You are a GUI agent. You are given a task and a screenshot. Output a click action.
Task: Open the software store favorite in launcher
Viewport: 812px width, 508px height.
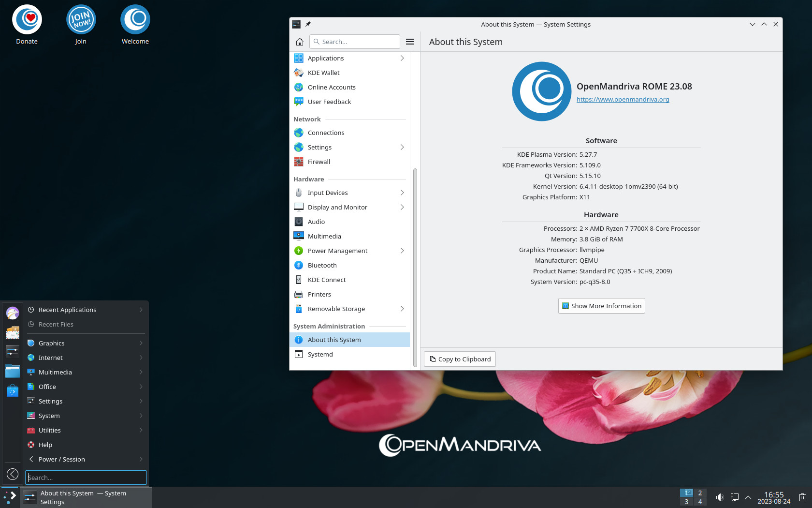pos(13,390)
